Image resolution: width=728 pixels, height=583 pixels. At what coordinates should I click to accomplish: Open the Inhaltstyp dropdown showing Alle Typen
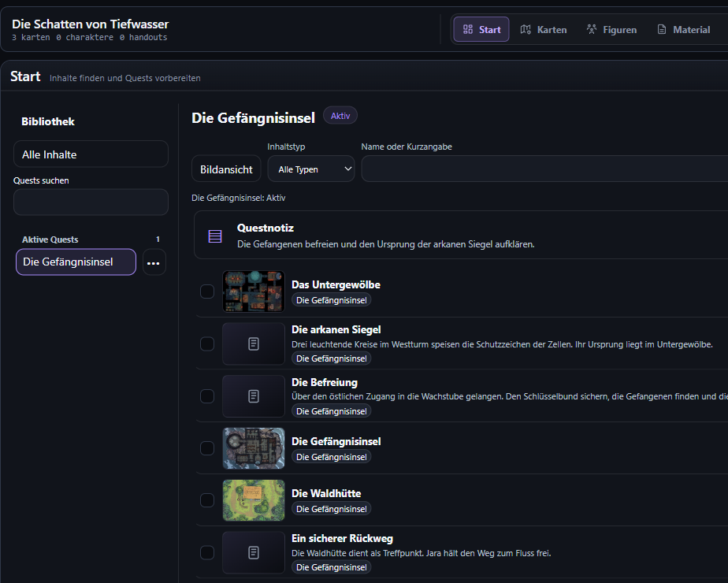tap(311, 169)
